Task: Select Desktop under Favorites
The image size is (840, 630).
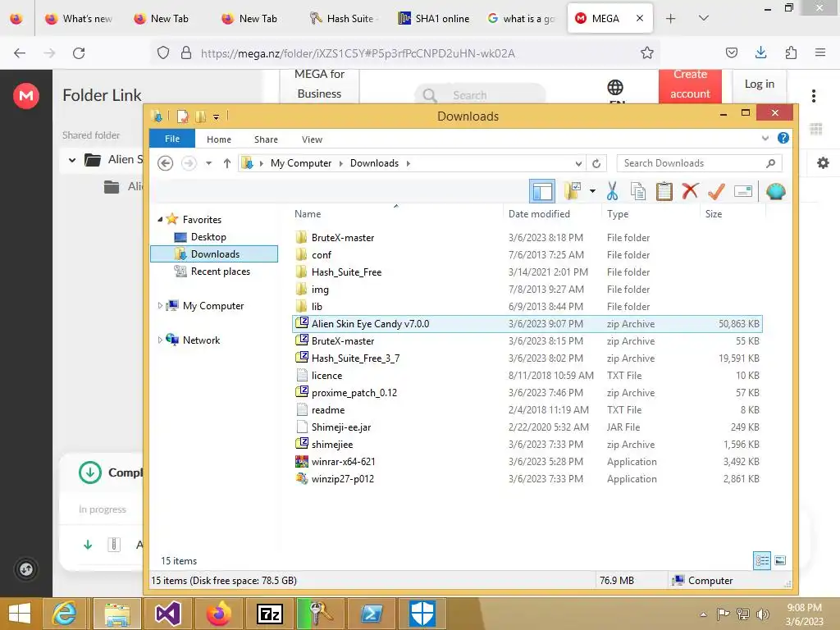Action: 208,237
